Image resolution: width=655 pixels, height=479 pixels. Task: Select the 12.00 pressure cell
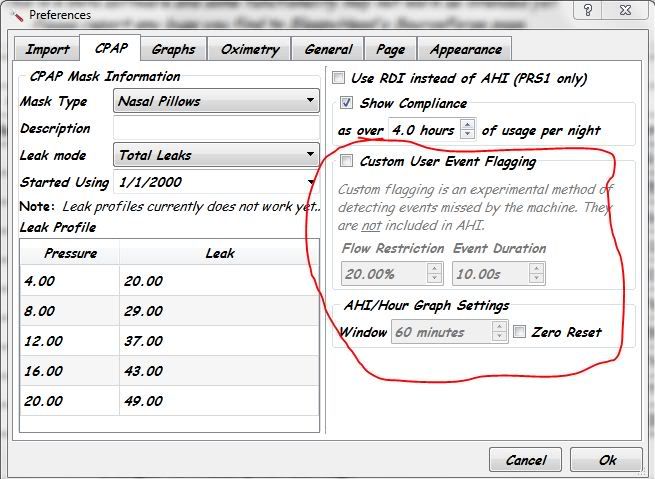pos(69,340)
